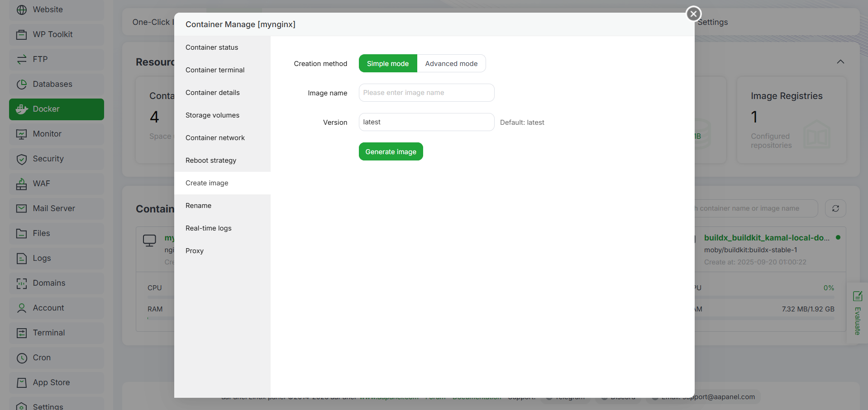Select Simple mode creation method
This screenshot has width=868, height=410.
388,63
